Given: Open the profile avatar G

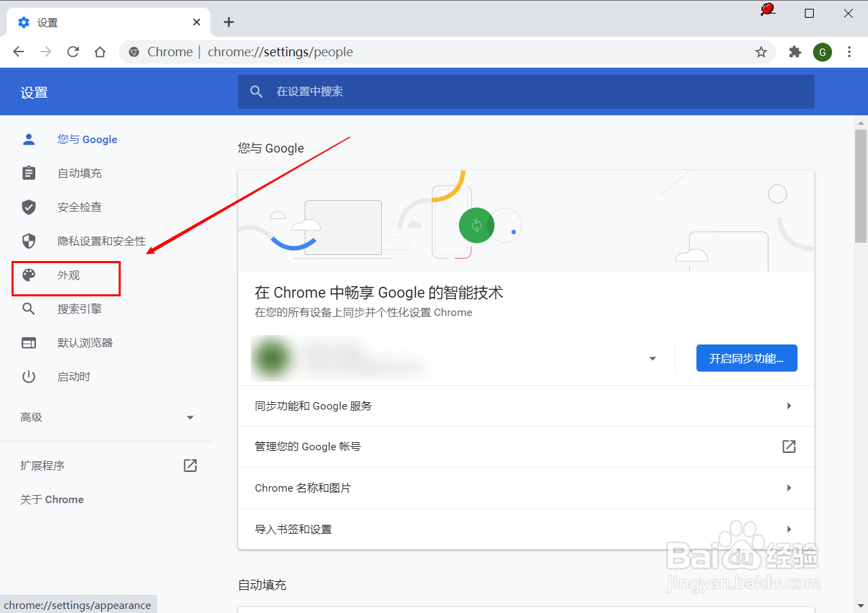Looking at the screenshot, I should pyautogui.click(x=823, y=52).
